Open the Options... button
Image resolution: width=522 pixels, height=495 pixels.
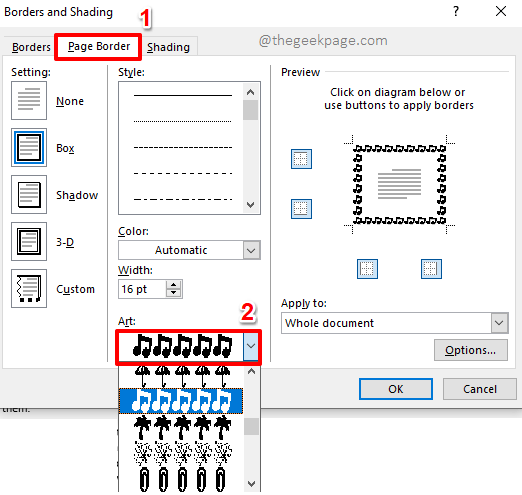pos(471,350)
